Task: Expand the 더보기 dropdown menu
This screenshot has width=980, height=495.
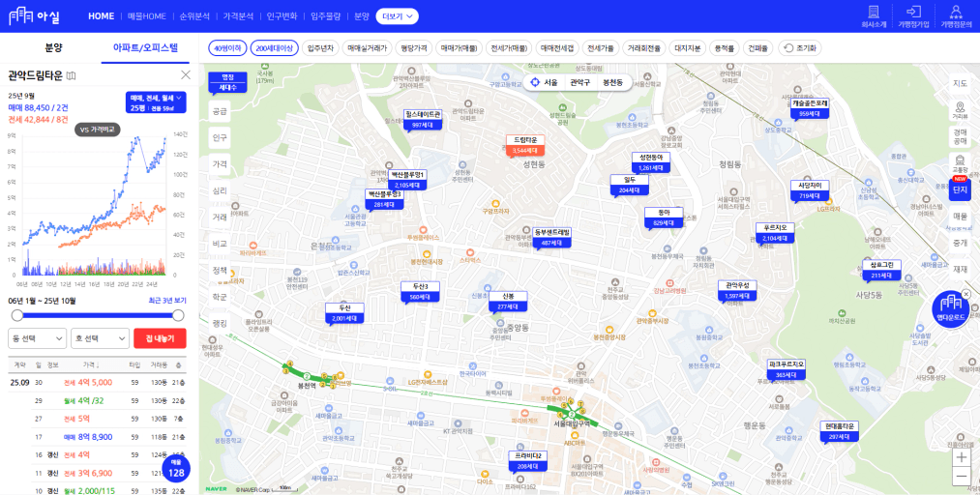Action: click(x=398, y=16)
